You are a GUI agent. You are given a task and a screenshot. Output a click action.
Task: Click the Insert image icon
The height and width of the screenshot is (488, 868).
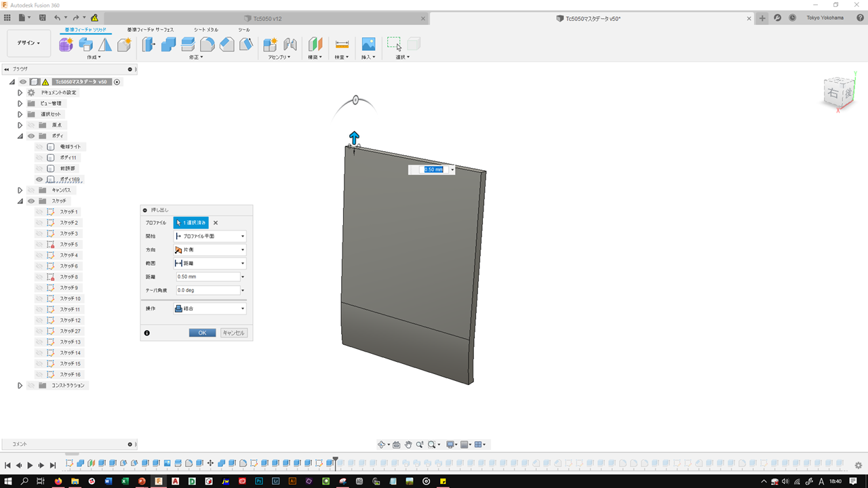(368, 44)
